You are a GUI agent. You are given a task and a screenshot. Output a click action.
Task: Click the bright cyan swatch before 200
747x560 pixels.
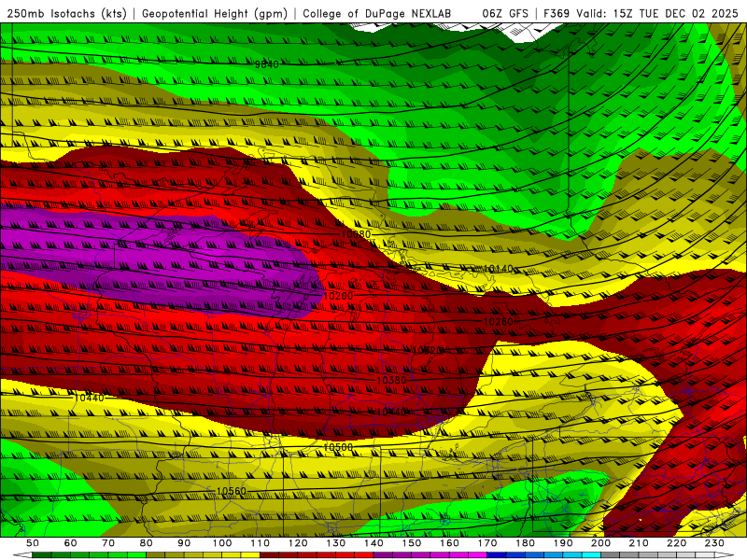[591, 555]
